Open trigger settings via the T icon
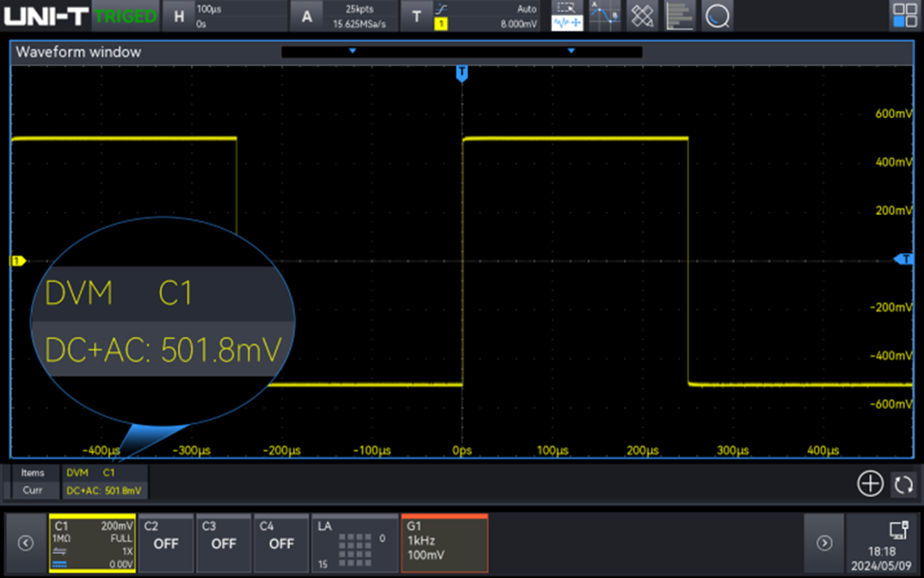 click(417, 15)
